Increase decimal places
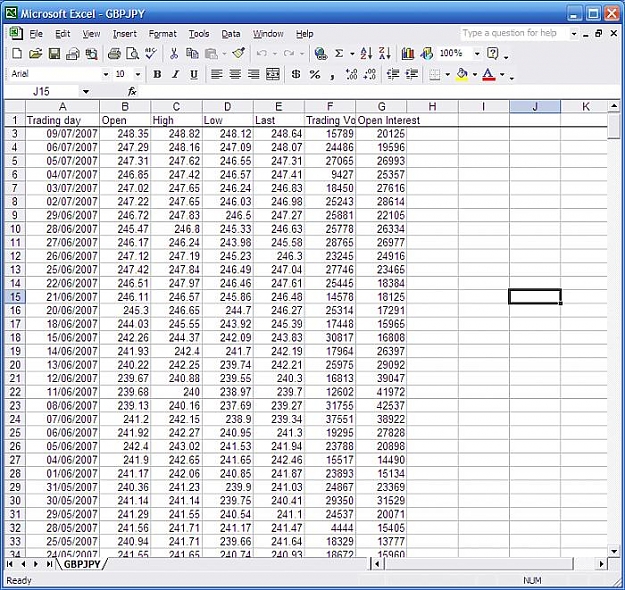 (x=352, y=75)
